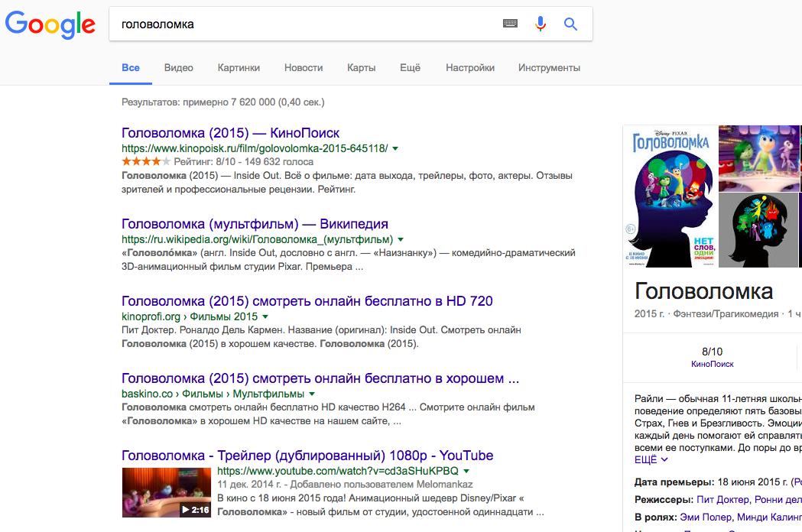Open the Википедия article about Головоломка
The height and width of the screenshot is (532, 802).
point(255,224)
